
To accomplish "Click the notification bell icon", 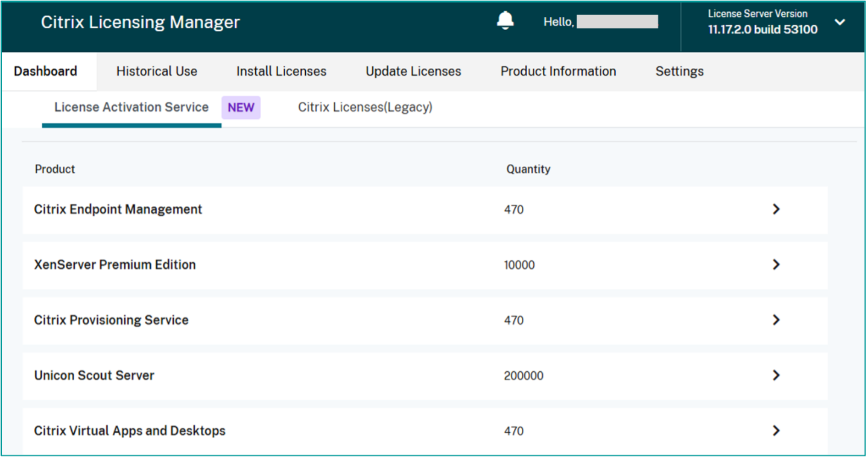I will pyautogui.click(x=505, y=21).
